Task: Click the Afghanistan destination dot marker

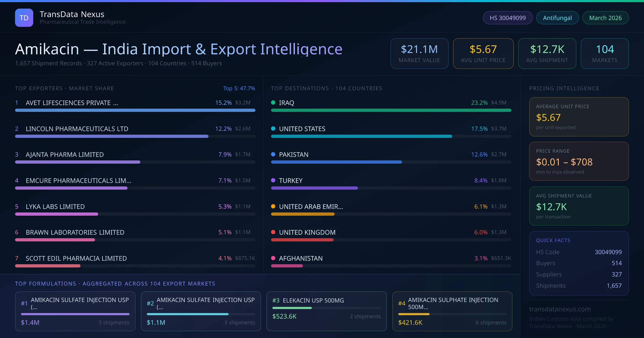Action: [273, 258]
